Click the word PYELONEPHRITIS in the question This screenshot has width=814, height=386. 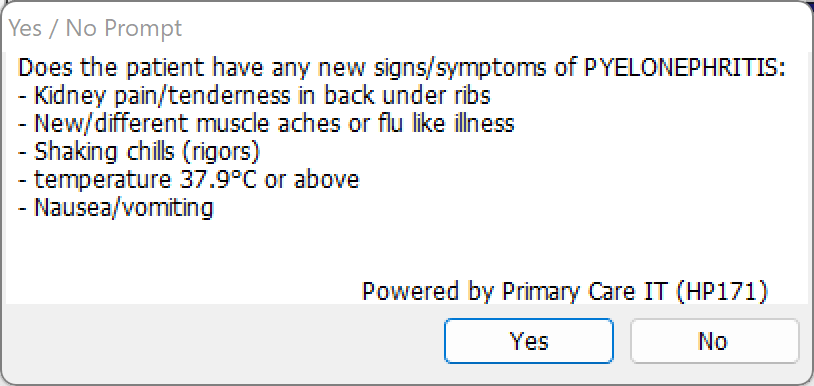[685, 68]
